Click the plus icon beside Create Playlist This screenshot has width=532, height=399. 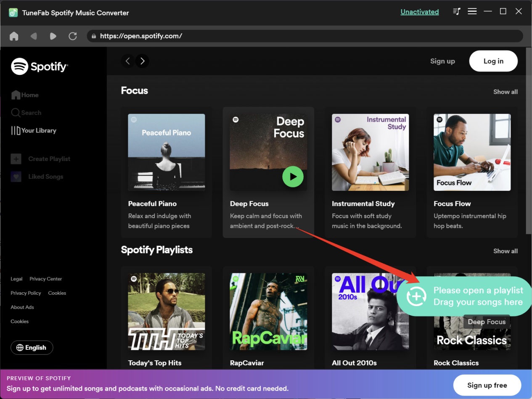[16, 159]
